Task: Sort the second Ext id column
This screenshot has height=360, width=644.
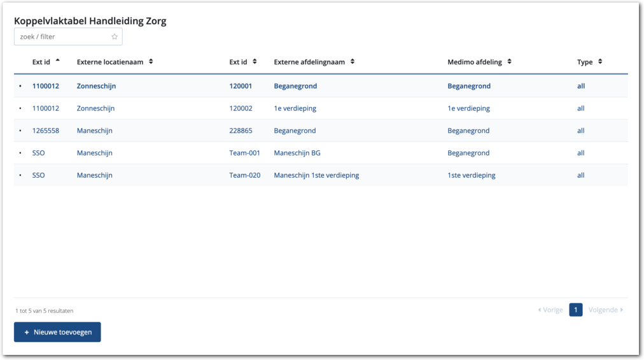Action: 255,62
